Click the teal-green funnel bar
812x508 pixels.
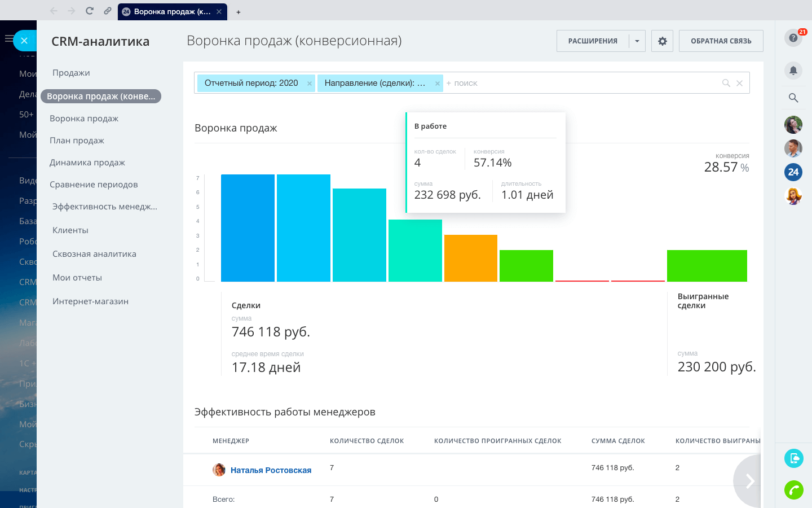(415, 251)
